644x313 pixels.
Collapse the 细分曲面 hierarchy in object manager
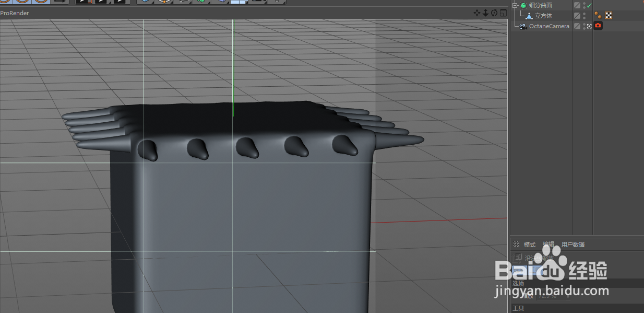point(515,5)
